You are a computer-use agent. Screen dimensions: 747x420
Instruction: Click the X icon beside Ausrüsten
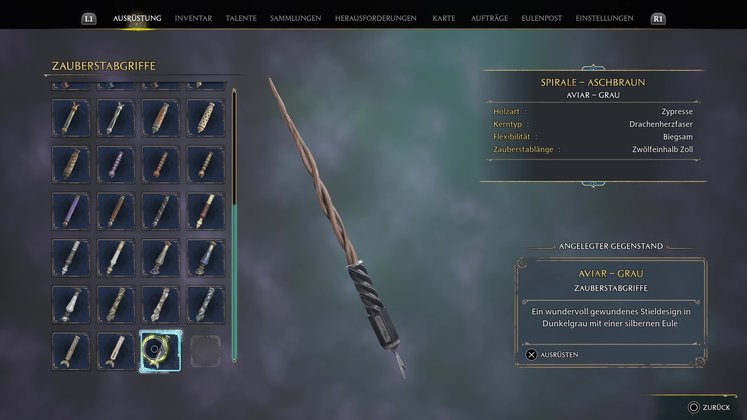(531, 355)
